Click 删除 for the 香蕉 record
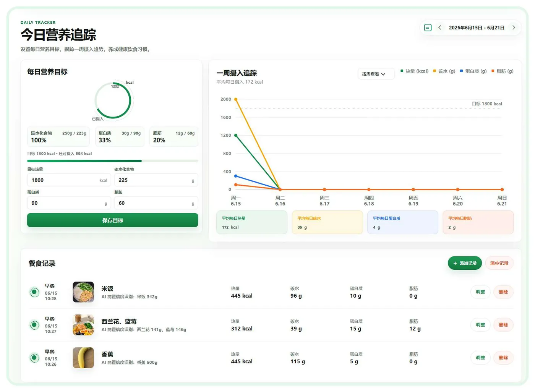 [x=503, y=358]
